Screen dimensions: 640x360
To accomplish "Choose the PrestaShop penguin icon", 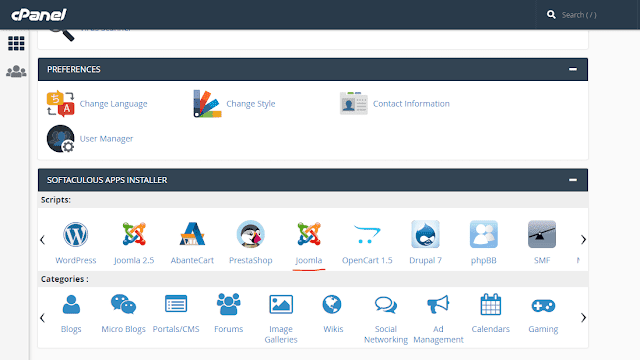I will [251, 234].
